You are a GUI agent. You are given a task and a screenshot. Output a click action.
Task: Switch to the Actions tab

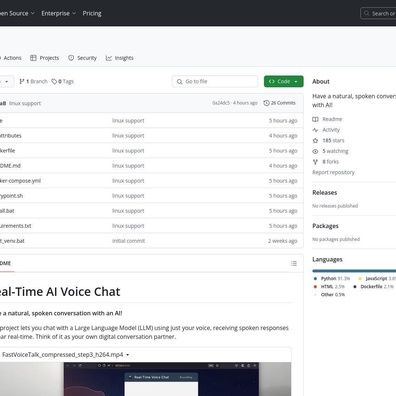(11, 58)
